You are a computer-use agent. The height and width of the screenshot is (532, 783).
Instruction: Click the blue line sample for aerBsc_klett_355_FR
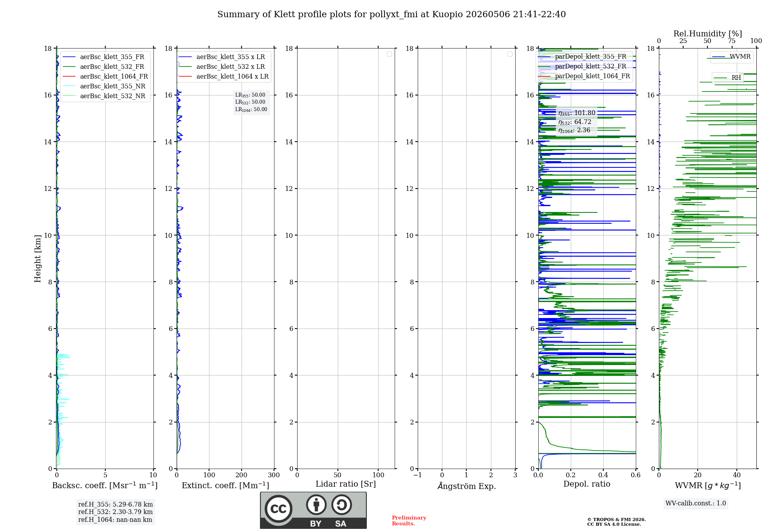(x=69, y=57)
